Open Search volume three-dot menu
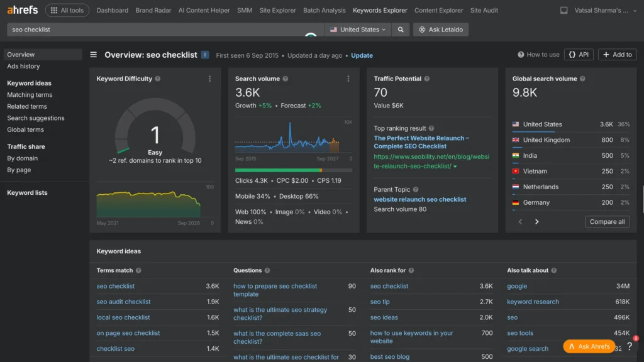Viewport: 644px width, 362px height. tap(348, 79)
